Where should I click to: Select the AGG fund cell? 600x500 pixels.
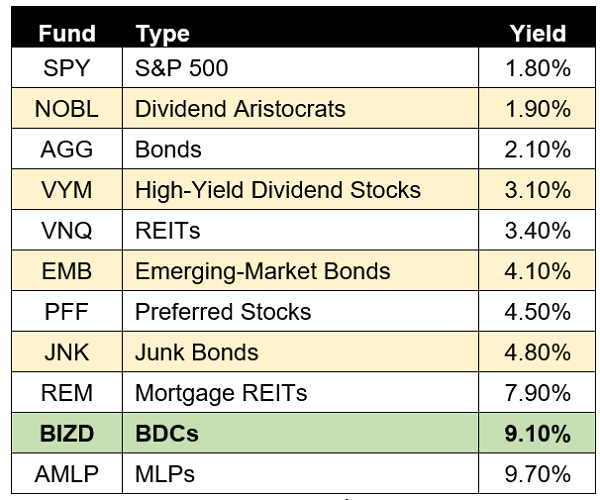[67, 149]
